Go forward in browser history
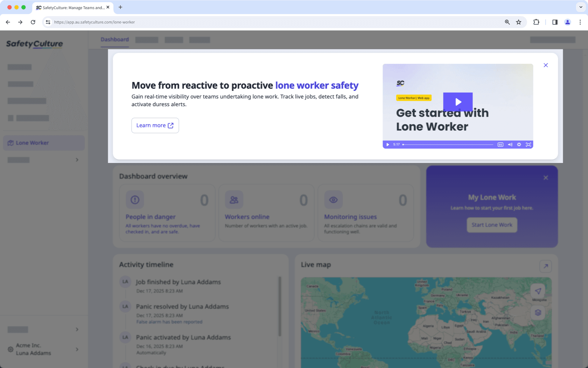588x368 pixels. tap(20, 22)
